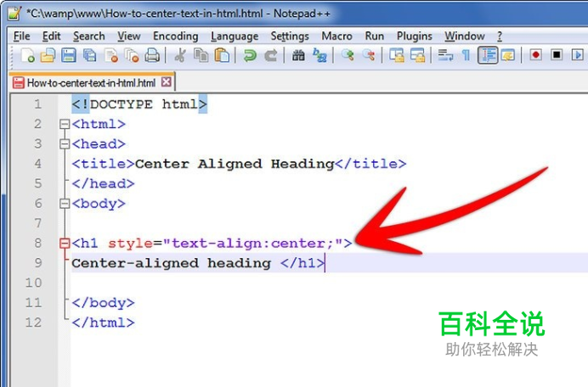Stop macro recording square icon
Viewport: 588px width, 387px height.
click(x=557, y=55)
